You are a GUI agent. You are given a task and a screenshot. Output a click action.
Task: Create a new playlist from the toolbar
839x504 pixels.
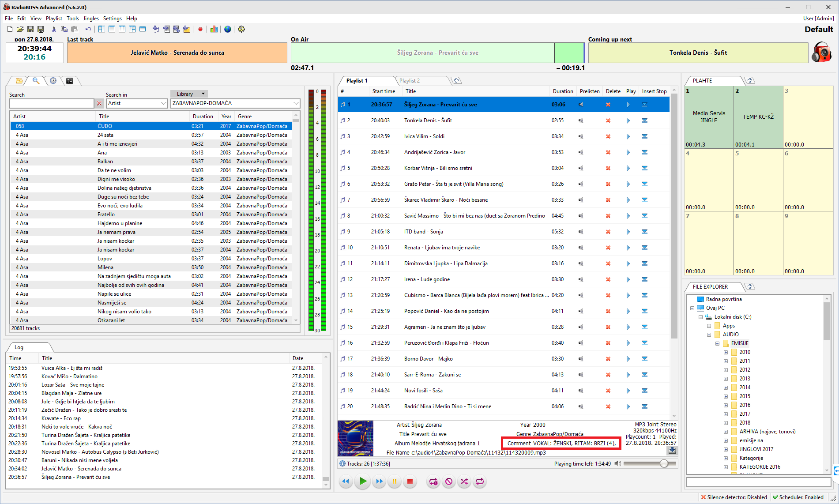[x=10, y=29]
